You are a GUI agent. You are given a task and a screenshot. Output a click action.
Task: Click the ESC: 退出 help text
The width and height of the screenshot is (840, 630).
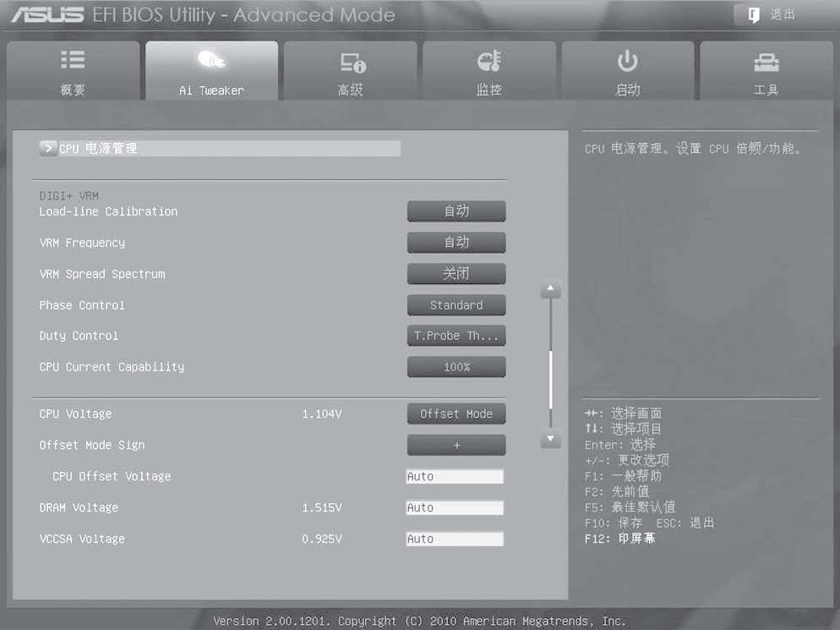685,523
